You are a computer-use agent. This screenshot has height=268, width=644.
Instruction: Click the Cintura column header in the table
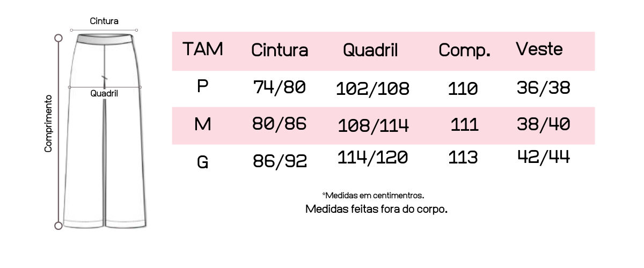click(280, 50)
